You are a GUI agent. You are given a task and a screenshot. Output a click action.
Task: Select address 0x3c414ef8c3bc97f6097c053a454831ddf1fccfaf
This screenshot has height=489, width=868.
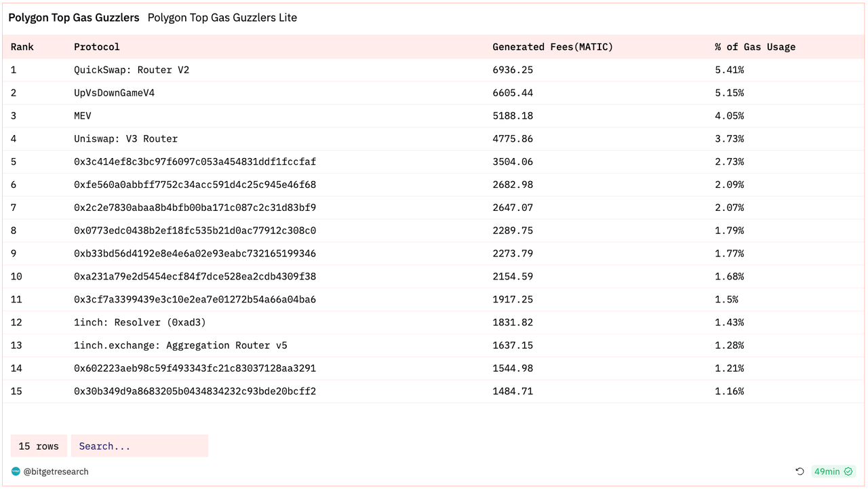tap(195, 162)
